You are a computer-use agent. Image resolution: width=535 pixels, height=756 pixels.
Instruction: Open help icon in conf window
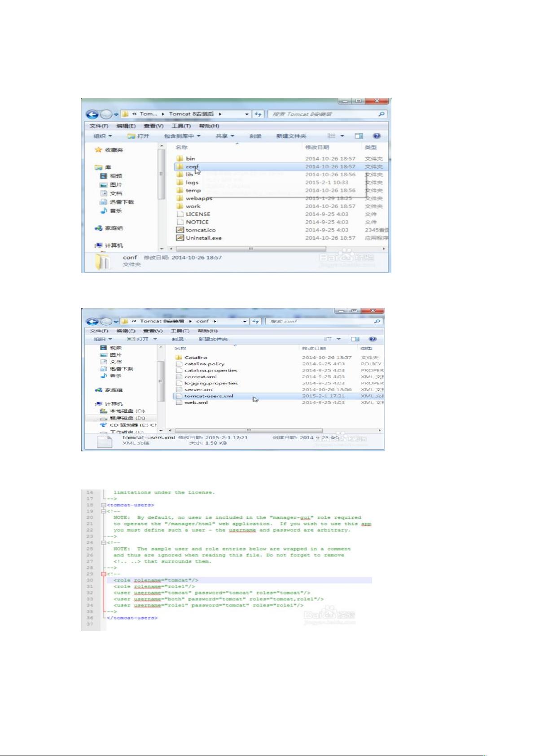pos(372,339)
